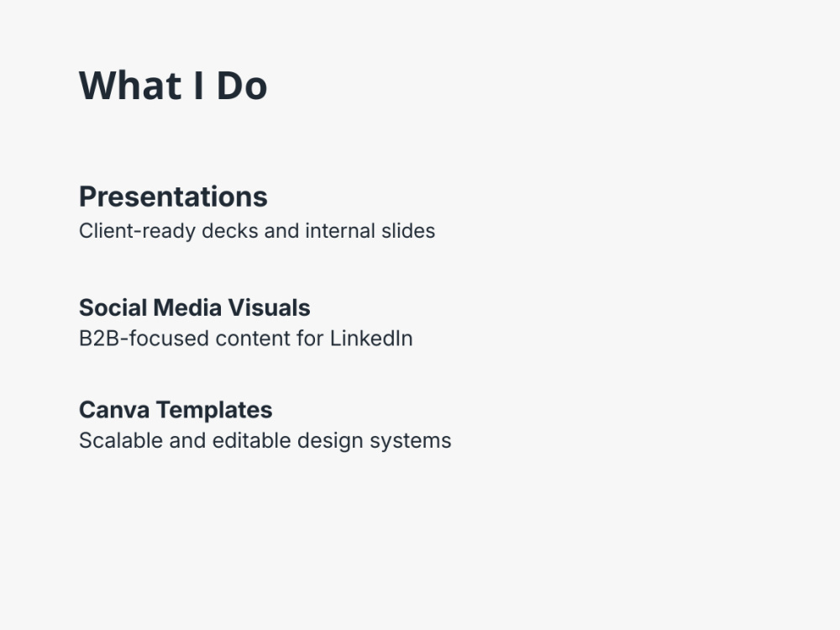Click the word "Scalable" in the Canva description
Image resolution: width=840 pixels, height=630 pixels.
pyautogui.click(x=120, y=441)
